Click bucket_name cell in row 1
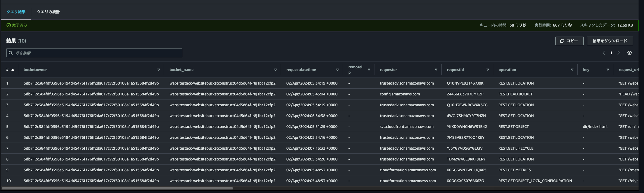 pyautogui.click(x=222, y=83)
